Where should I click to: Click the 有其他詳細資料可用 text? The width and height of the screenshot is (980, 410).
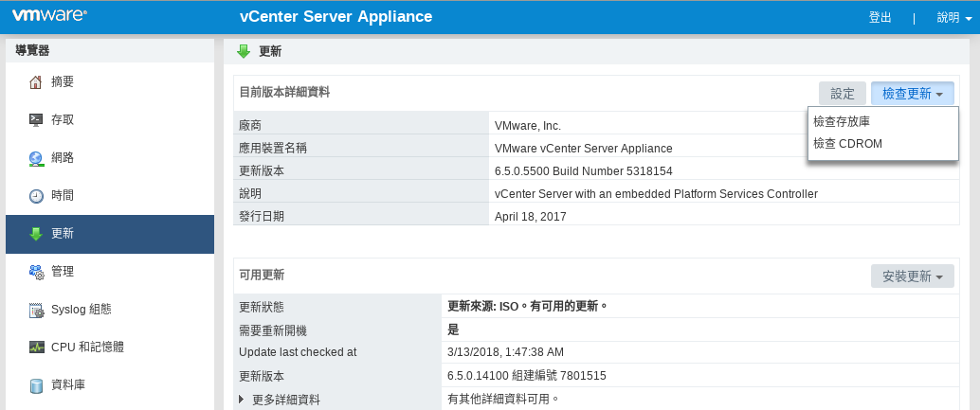coord(503,399)
